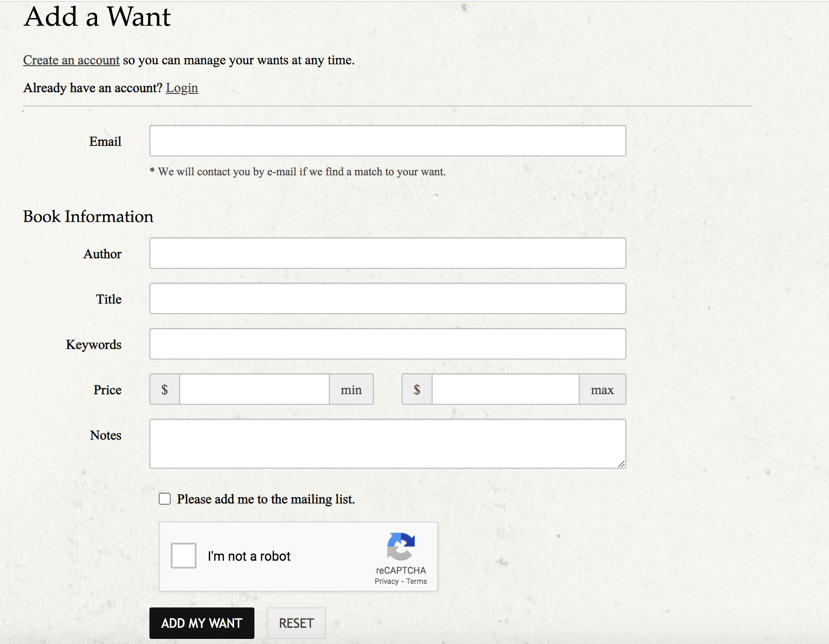Click the Keywords input field
Viewport: 829px width, 644px height.
pyautogui.click(x=388, y=344)
